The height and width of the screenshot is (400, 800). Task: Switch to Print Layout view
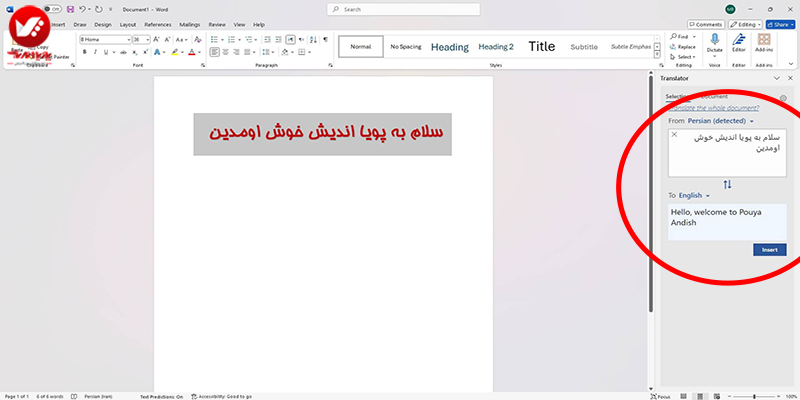pyautogui.click(x=700, y=396)
